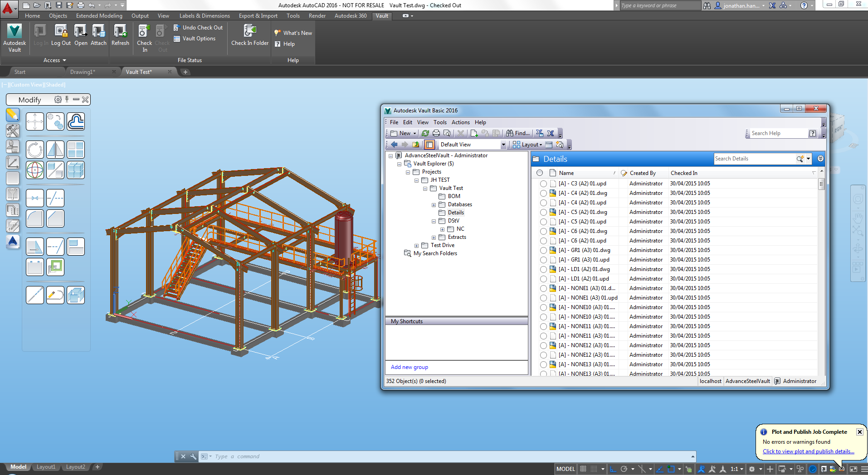Click Undo Check Out in ribbon
The image size is (868, 475).
[198, 28]
